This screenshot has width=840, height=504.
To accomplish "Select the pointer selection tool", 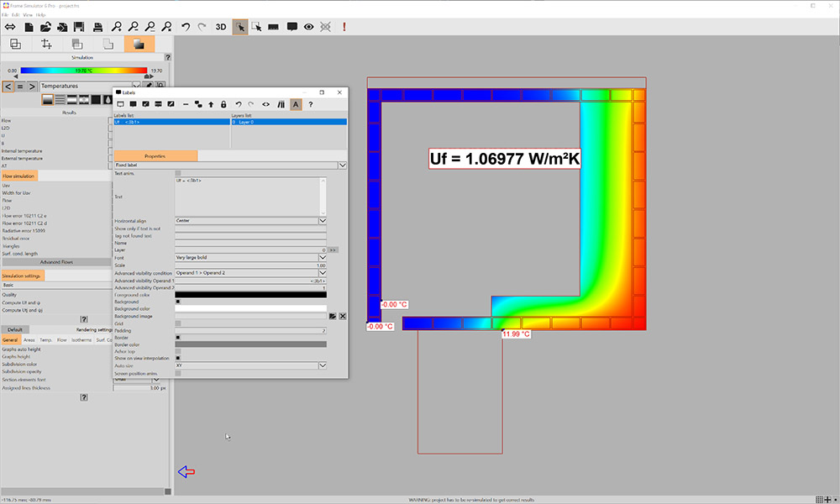I will (240, 27).
